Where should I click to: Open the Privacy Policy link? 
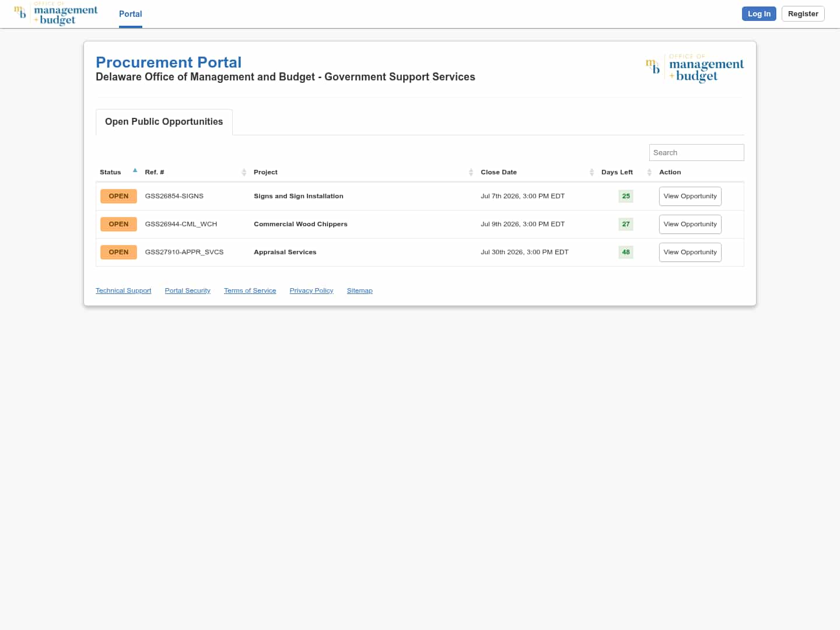pos(311,290)
